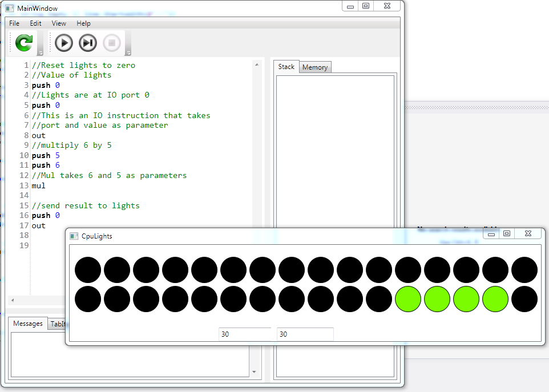Click the 'out' instruction on line 8
549x392 pixels.
(x=38, y=135)
